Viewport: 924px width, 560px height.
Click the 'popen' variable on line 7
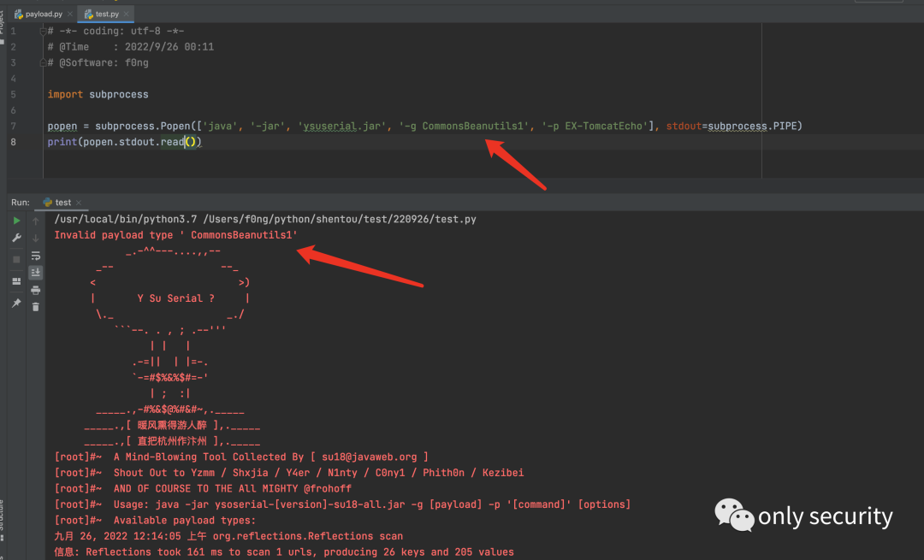[x=62, y=126]
